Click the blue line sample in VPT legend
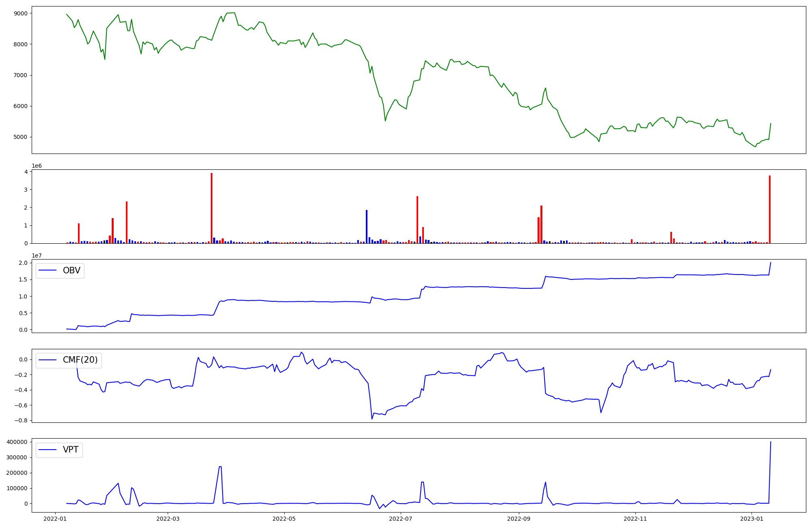Screen dimensions: 812x528 pyautogui.click(x=48, y=450)
